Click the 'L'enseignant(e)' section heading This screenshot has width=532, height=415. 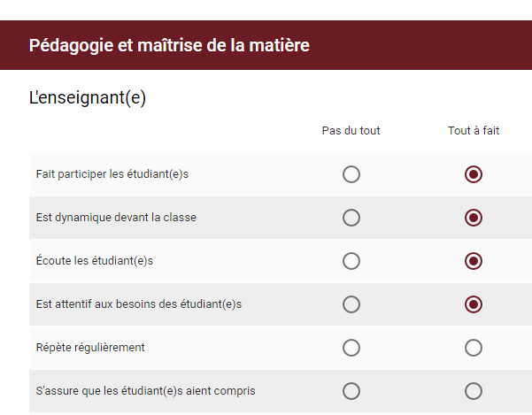[88, 98]
